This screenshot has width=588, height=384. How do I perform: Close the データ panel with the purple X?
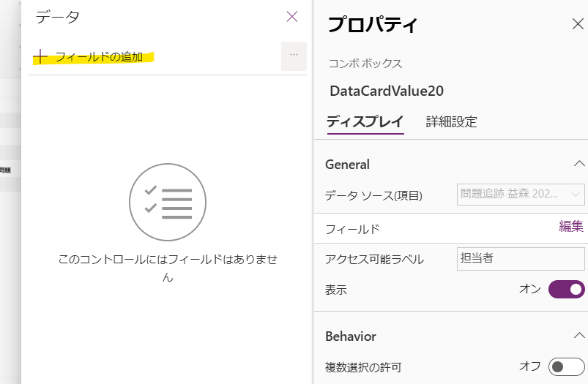coord(292,17)
